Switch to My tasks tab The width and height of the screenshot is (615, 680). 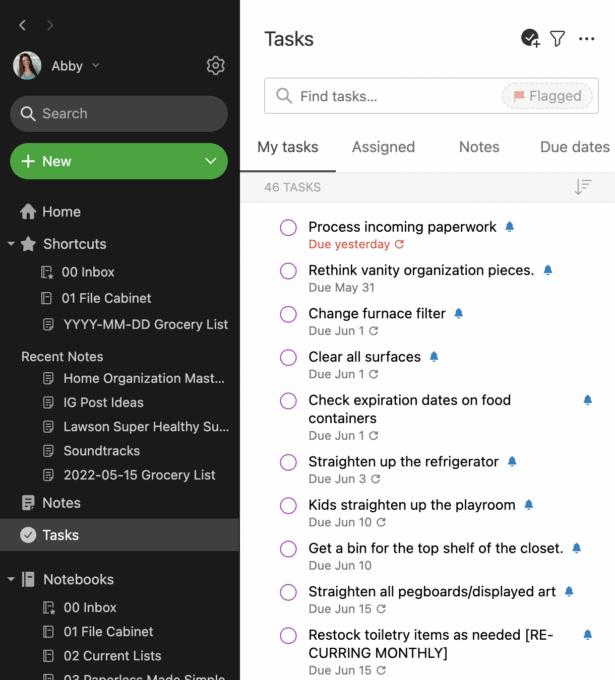click(x=288, y=147)
